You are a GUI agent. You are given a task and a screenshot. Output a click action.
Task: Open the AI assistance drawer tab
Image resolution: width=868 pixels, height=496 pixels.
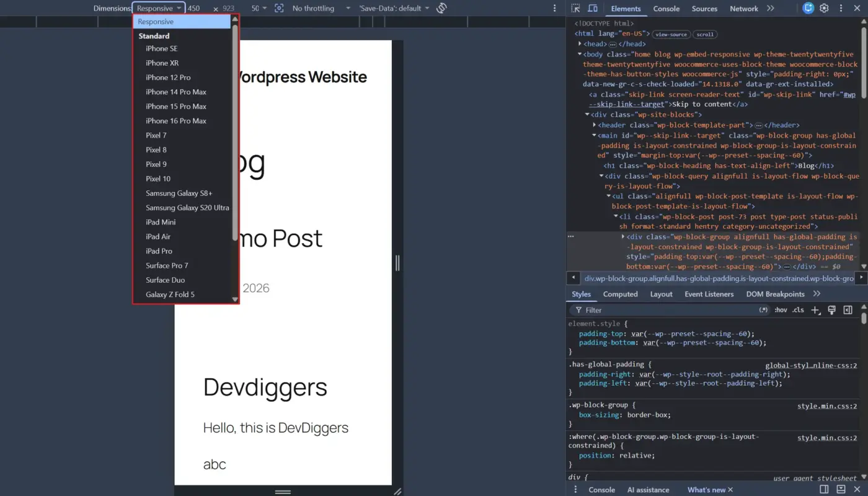coord(648,490)
